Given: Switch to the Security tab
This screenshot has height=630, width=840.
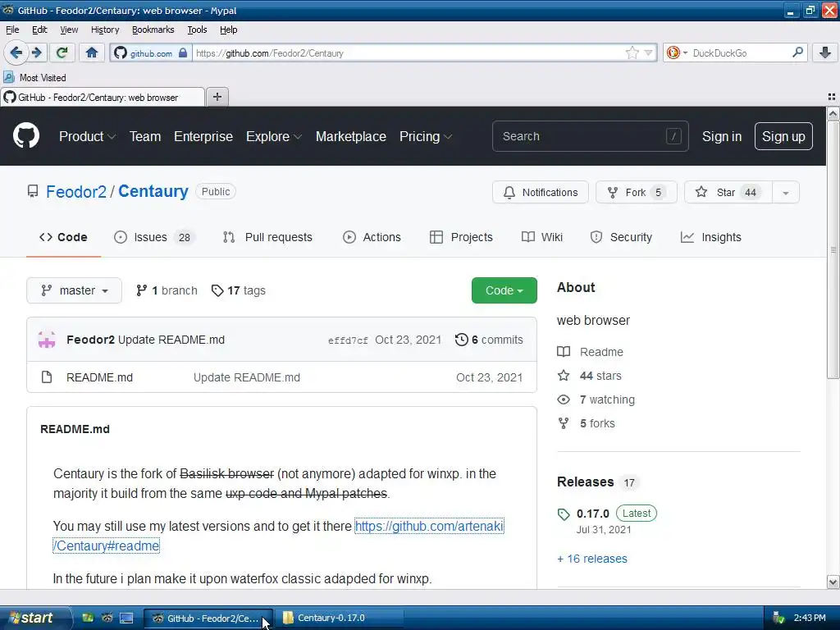Looking at the screenshot, I should pyautogui.click(x=621, y=237).
